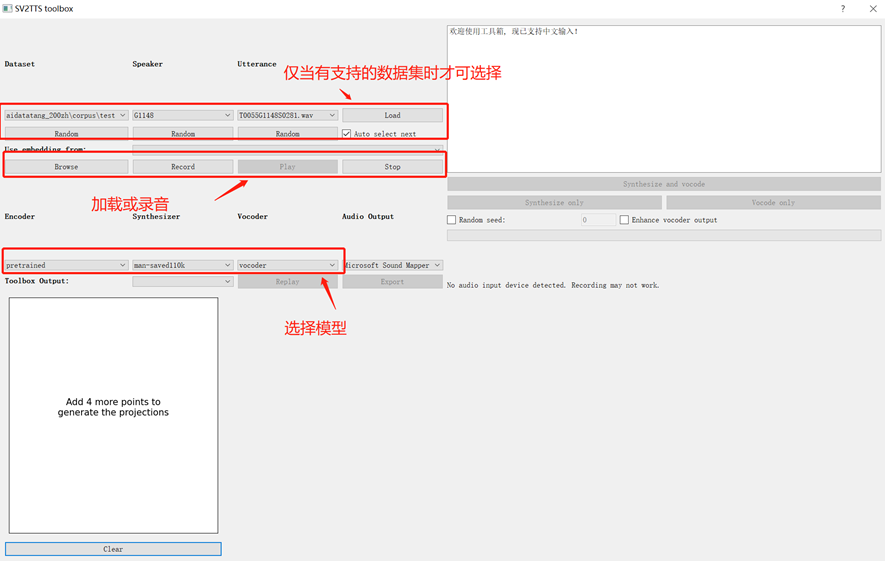Image resolution: width=885 pixels, height=561 pixels.
Task: Click Random under Speaker
Action: tap(183, 134)
